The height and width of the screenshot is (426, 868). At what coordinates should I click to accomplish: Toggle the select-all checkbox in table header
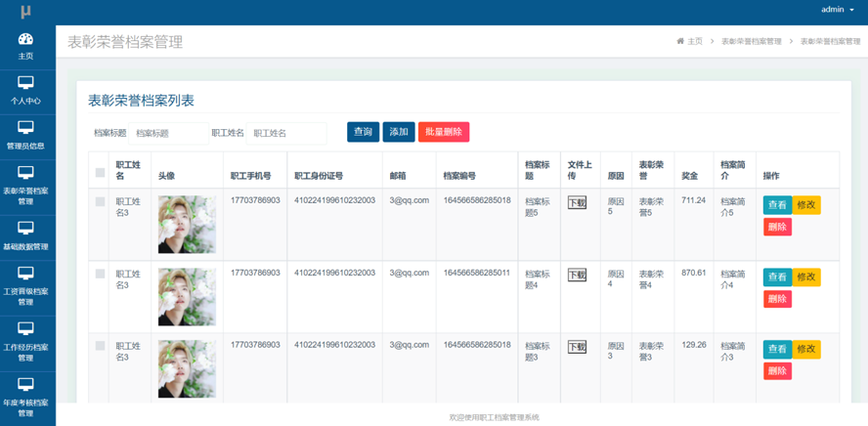(100, 173)
